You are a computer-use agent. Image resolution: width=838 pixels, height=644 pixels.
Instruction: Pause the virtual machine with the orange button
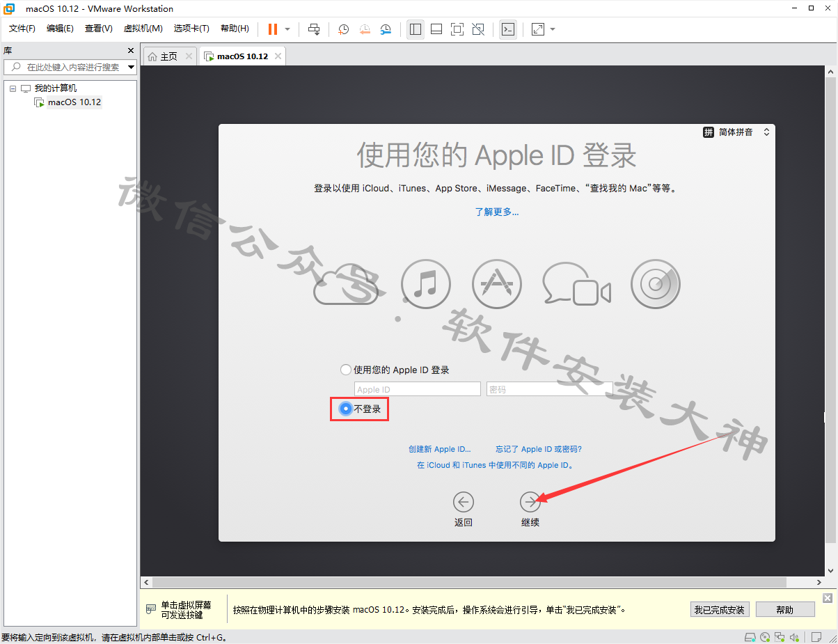point(272,29)
